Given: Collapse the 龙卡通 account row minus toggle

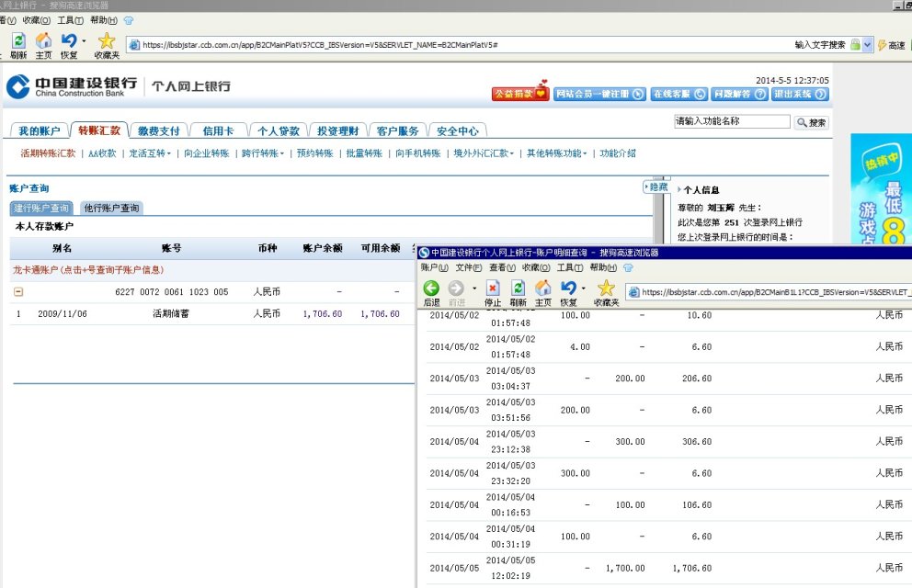Looking at the screenshot, I should 18,292.
